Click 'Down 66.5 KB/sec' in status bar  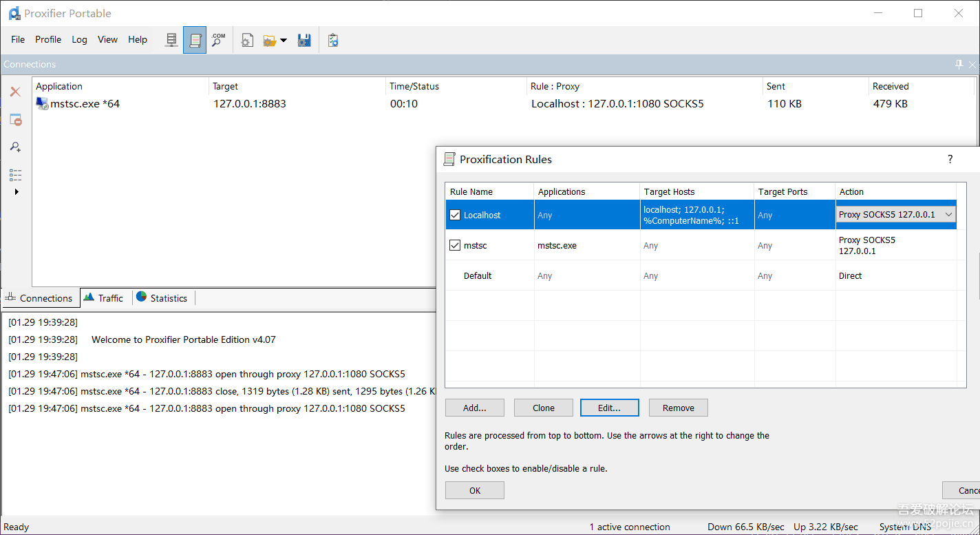(745, 527)
